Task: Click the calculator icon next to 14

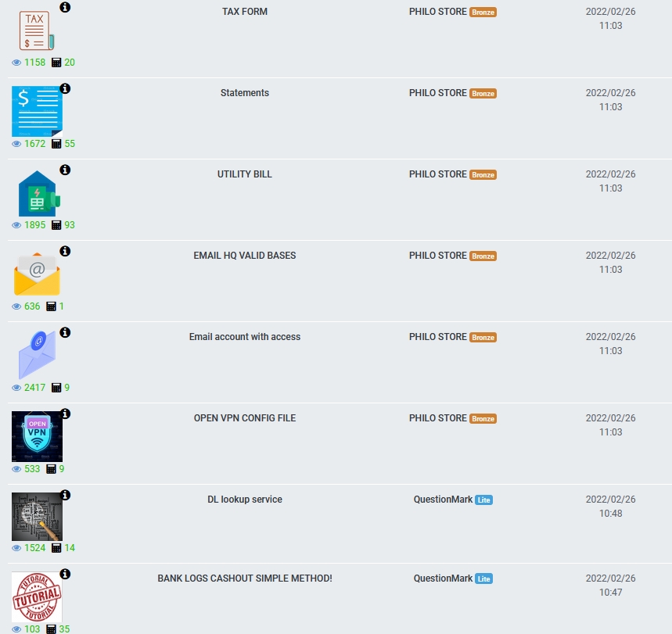Action: click(56, 548)
